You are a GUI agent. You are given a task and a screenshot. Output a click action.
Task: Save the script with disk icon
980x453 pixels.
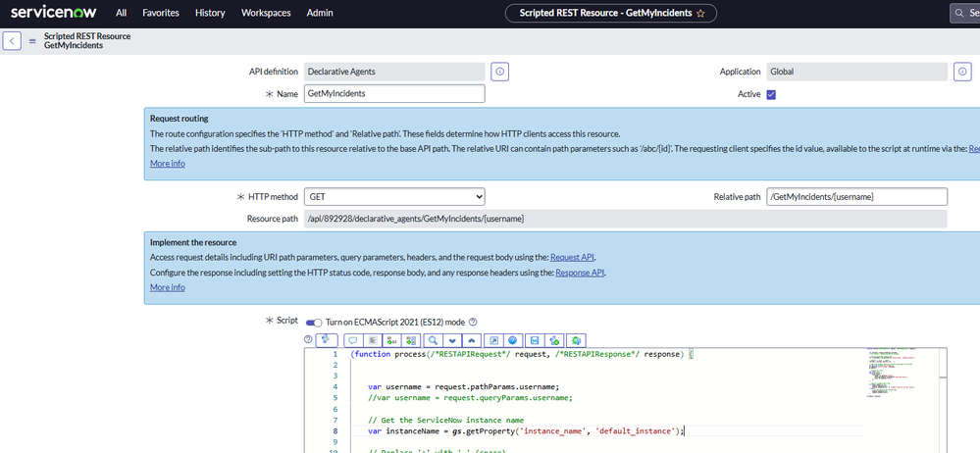coord(535,340)
